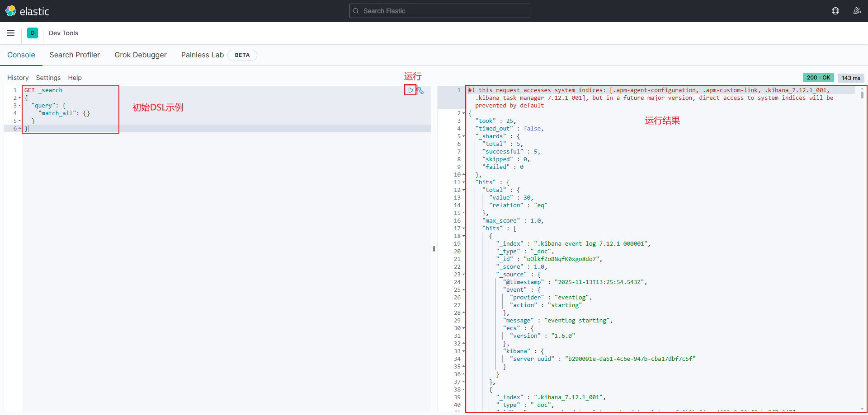Open the hamburger navigation menu
The height and width of the screenshot is (415, 868).
[11, 33]
